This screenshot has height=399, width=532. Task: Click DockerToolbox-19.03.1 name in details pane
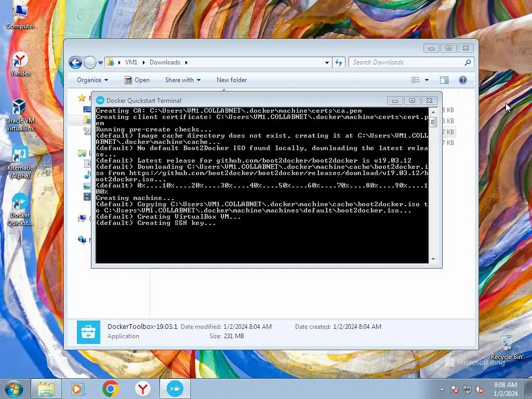coord(142,326)
